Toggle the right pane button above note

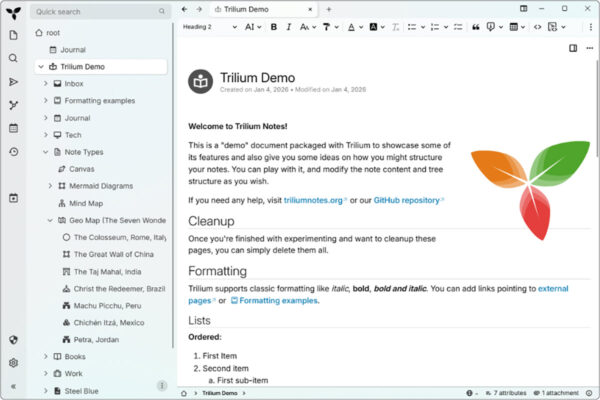point(573,48)
